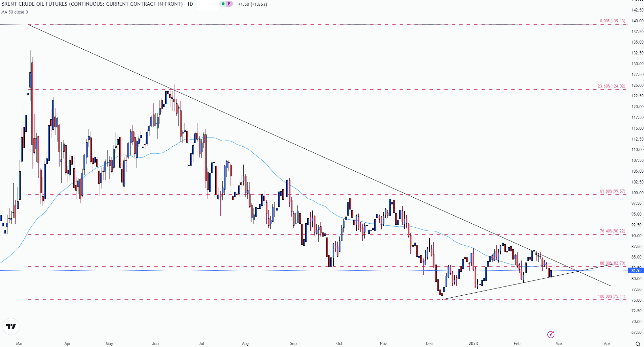Viewport: 644px width, 347px height.
Task: Select the 76.40%(90.22) Fibonacci label
Action: click(613, 231)
